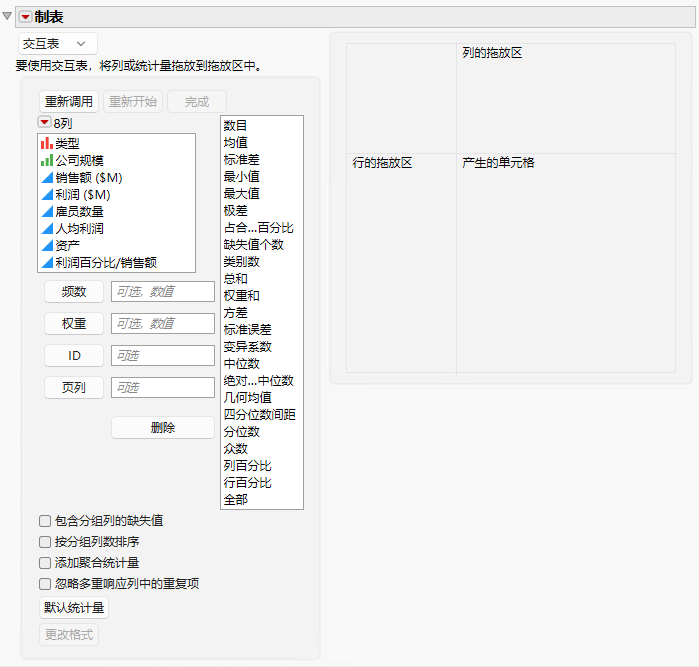Select the 利润 ($M) column icon
This screenshot has height=667, width=699.
pos(47,194)
